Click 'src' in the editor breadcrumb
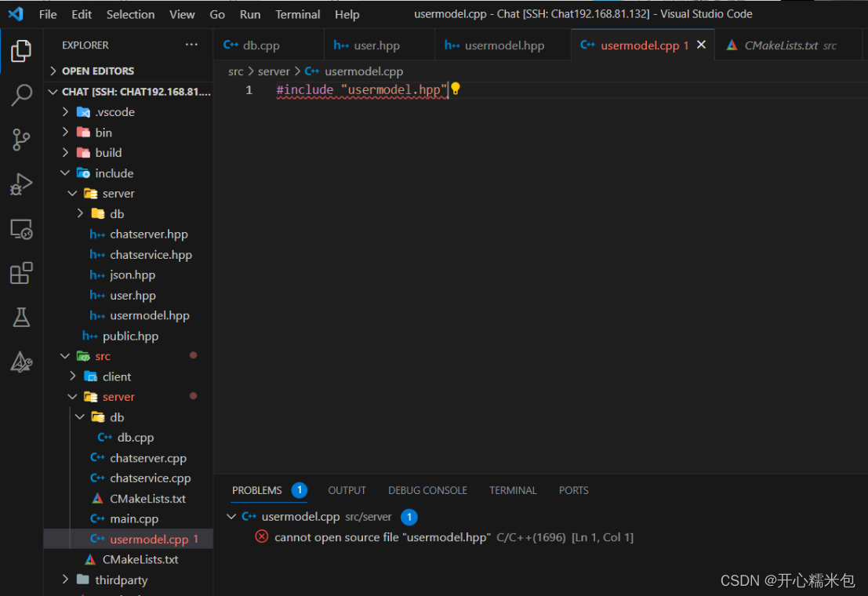 235,71
